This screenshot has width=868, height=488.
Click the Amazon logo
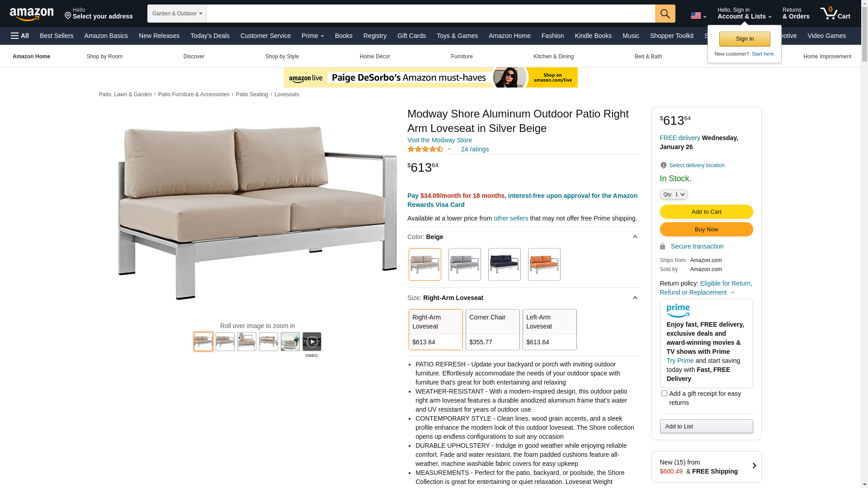point(32,14)
